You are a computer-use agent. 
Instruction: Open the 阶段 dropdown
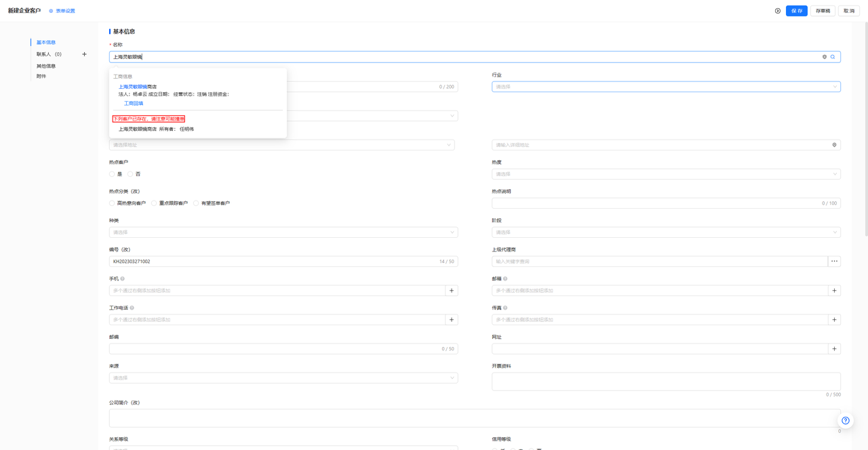tap(666, 232)
